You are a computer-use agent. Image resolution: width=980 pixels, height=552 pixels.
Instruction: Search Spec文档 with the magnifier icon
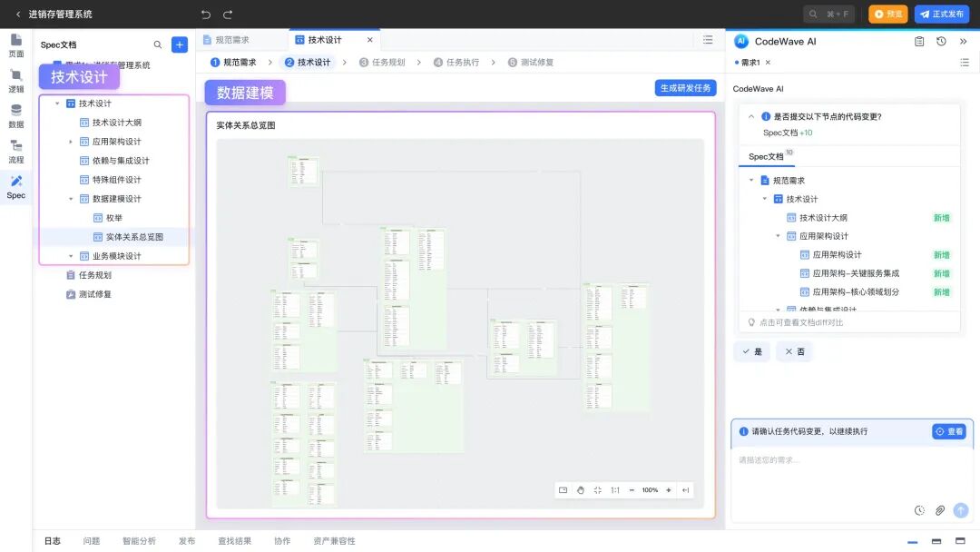pyautogui.click(x=158, y=44)
